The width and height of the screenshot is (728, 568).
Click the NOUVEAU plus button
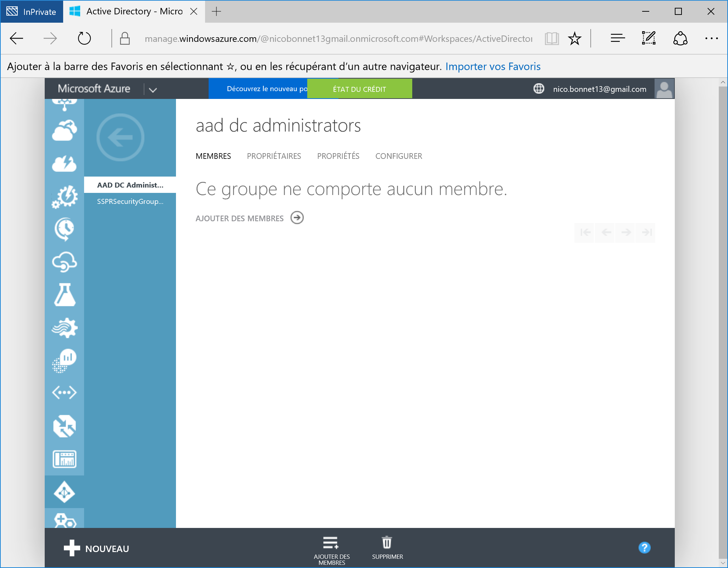pyautogui.click(x=96, y=548)
